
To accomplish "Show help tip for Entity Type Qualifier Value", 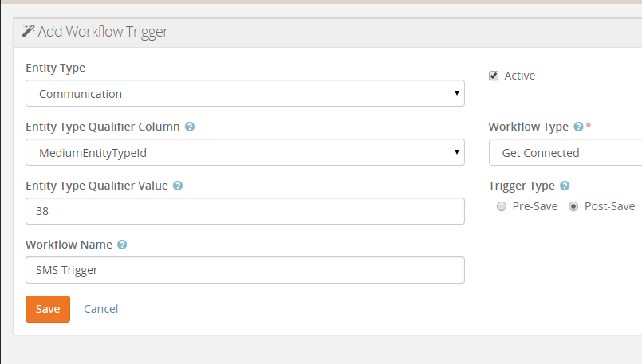I will pos(178,186).
